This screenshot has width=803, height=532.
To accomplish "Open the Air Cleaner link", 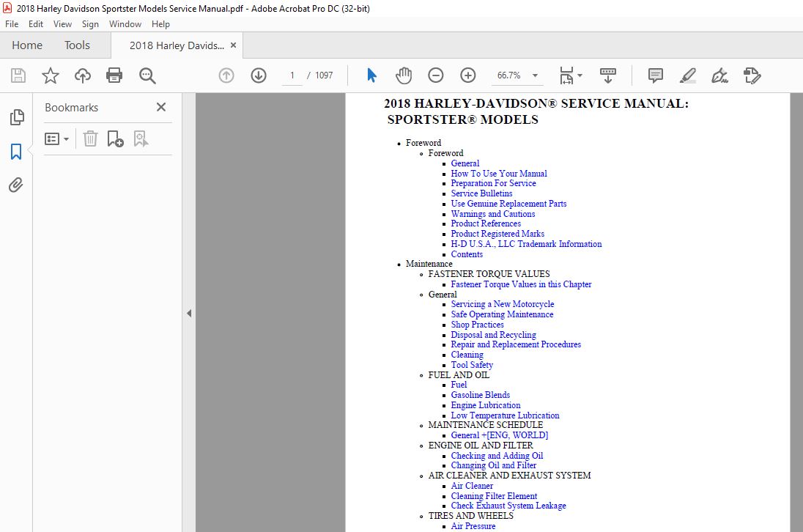I will (472, 486).
